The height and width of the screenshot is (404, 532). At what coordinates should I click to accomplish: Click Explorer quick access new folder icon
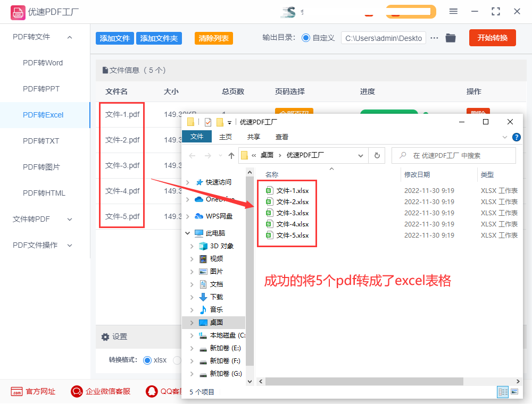[x=220, y=122]
